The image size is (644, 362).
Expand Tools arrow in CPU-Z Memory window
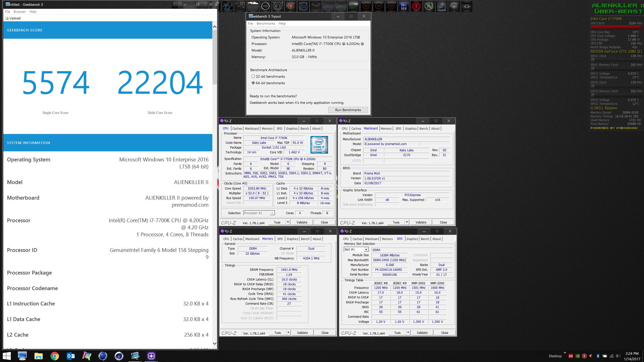[x=289, y=333]
